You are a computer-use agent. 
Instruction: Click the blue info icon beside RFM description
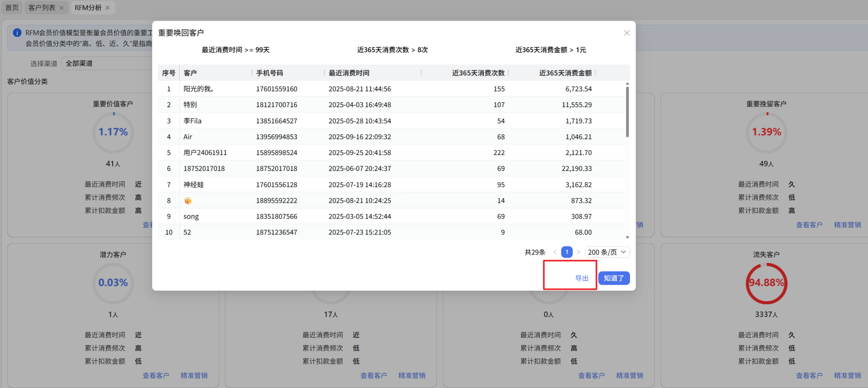coord(17,33)
